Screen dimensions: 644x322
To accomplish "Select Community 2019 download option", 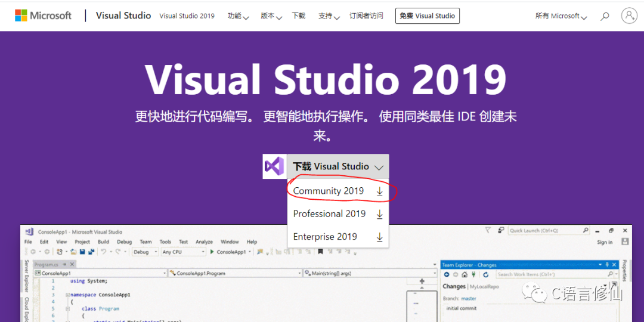I will (x=338, y=191).
